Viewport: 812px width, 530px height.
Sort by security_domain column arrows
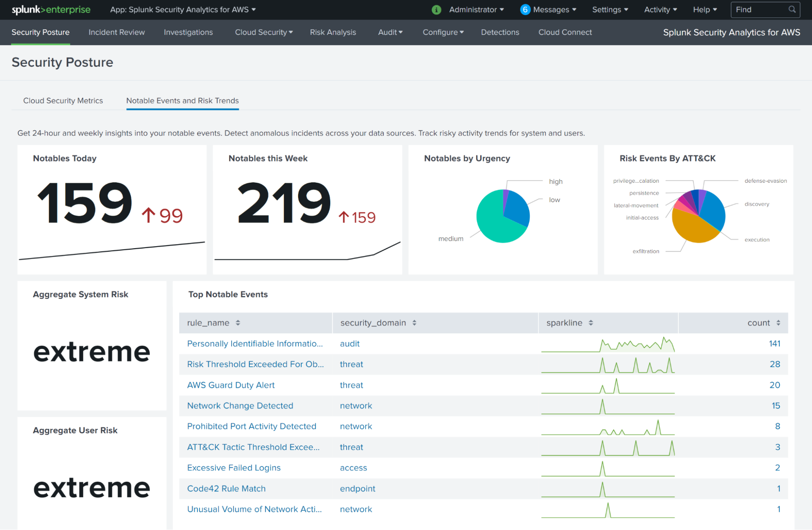(414, 323)
